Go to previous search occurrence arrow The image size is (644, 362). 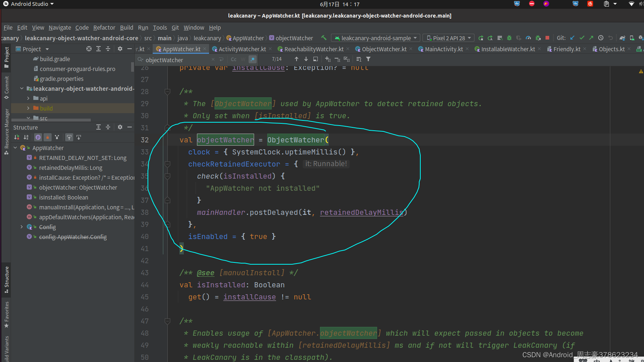[297, 59]
